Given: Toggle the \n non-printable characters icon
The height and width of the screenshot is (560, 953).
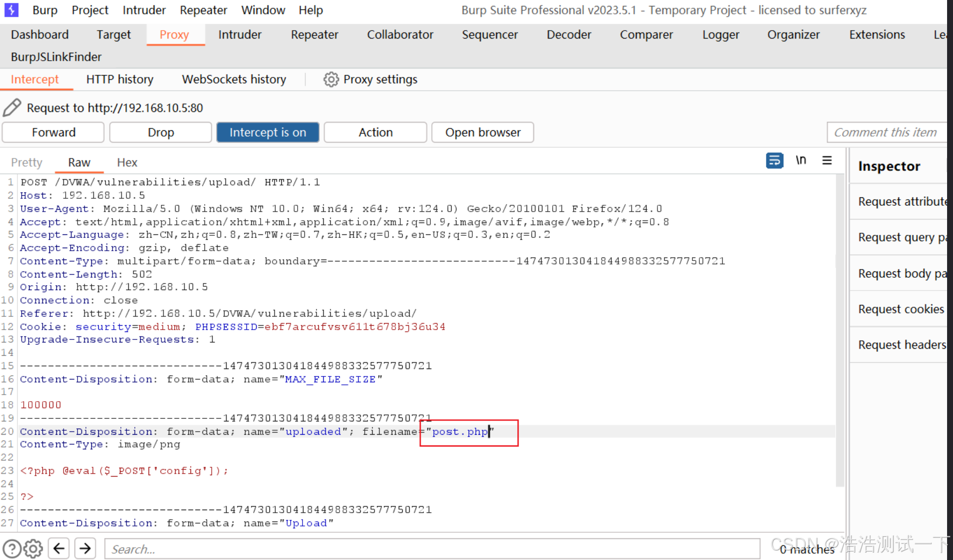Looking at the screenshot, I should pos(801,161).
